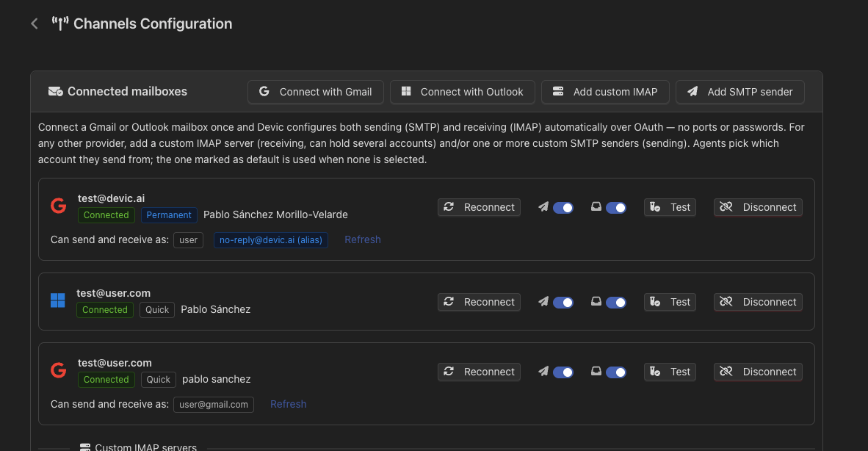Click the Gmail logo for pablo sanchez account
868x451 pixels.
click(58, 370)
